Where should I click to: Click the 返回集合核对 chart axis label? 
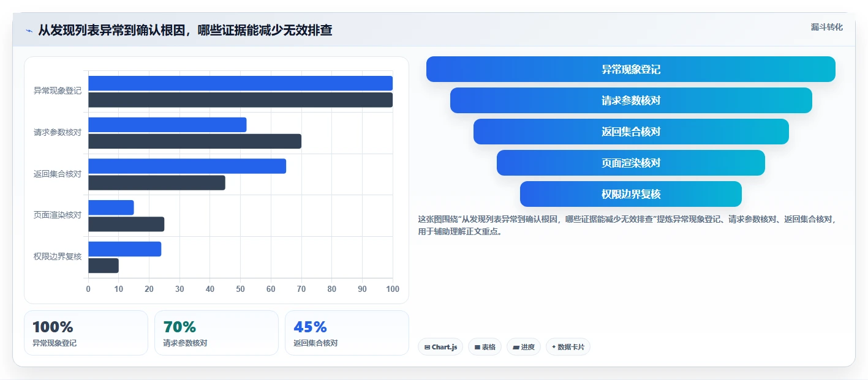coord(58,174)
